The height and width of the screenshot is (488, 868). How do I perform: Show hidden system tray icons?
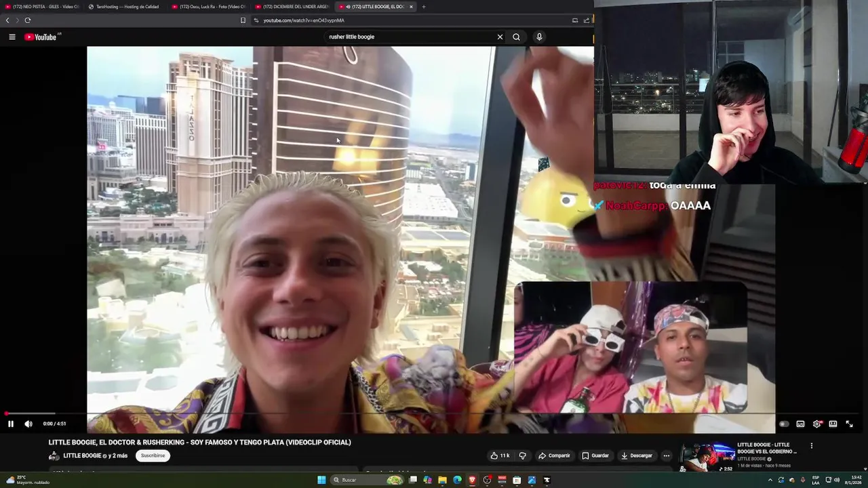[x=770, y=480]
